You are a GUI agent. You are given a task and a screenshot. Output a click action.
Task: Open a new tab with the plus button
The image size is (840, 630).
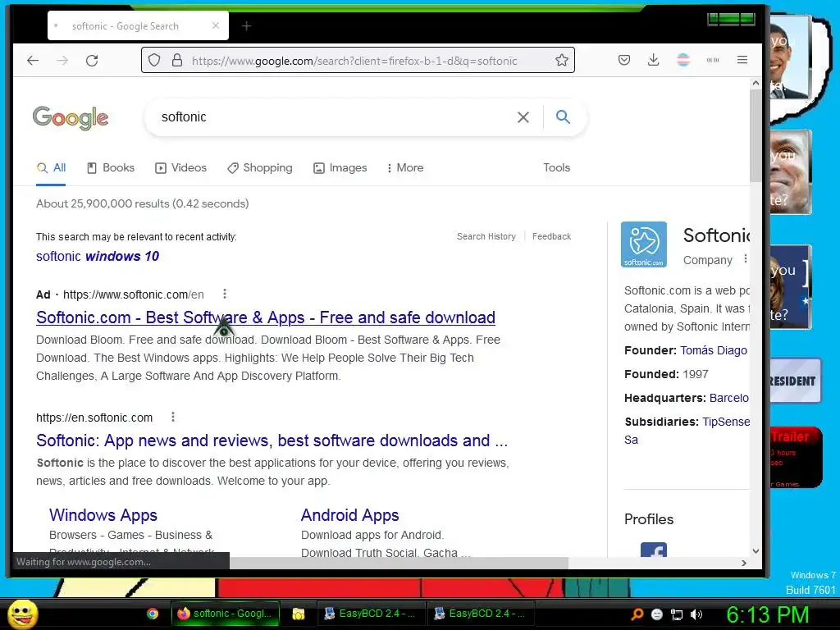(246, 25)
